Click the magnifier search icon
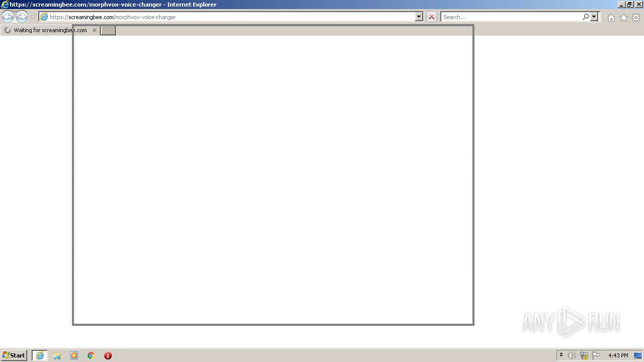 tap(586, 17)
